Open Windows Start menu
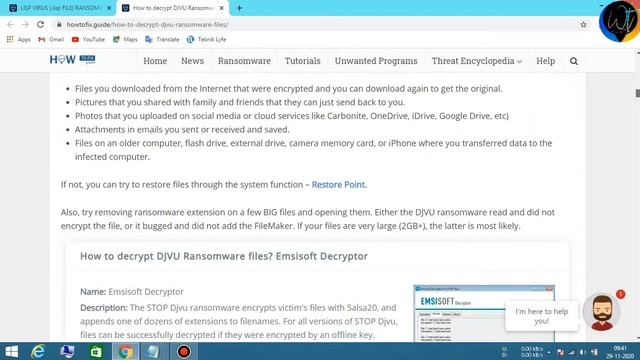Viewport: 640px width, 360px height. [11, 351]
